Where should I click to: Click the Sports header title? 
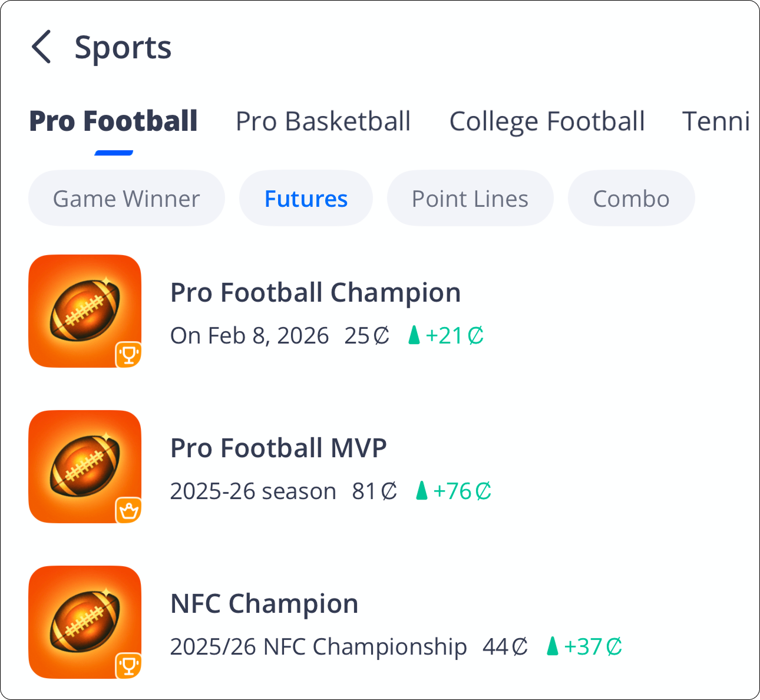(x=123, y=47)
